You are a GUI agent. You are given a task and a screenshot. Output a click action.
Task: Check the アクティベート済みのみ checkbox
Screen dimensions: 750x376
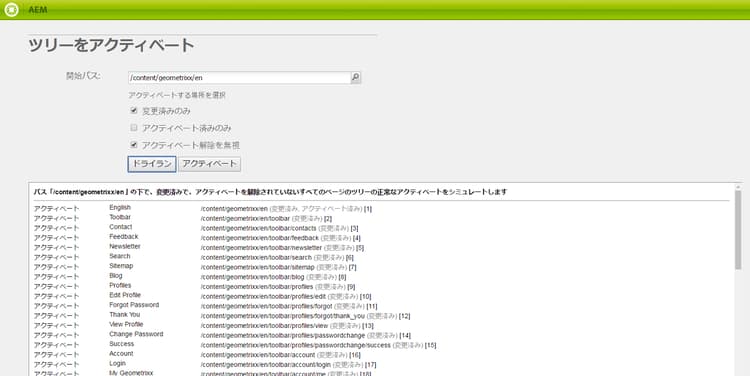tap(134, 128)
